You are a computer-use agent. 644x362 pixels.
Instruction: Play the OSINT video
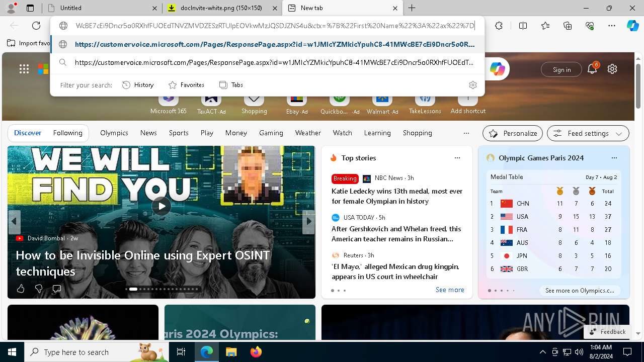[162, 206]
